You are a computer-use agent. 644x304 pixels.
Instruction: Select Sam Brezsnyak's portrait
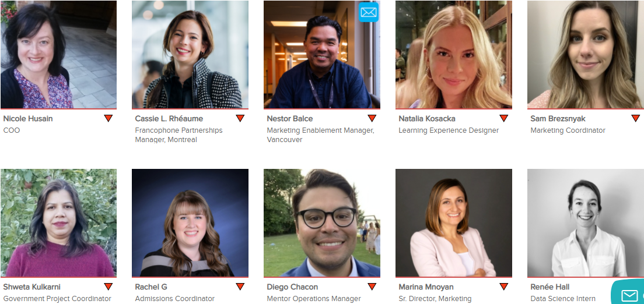point(586,55)
